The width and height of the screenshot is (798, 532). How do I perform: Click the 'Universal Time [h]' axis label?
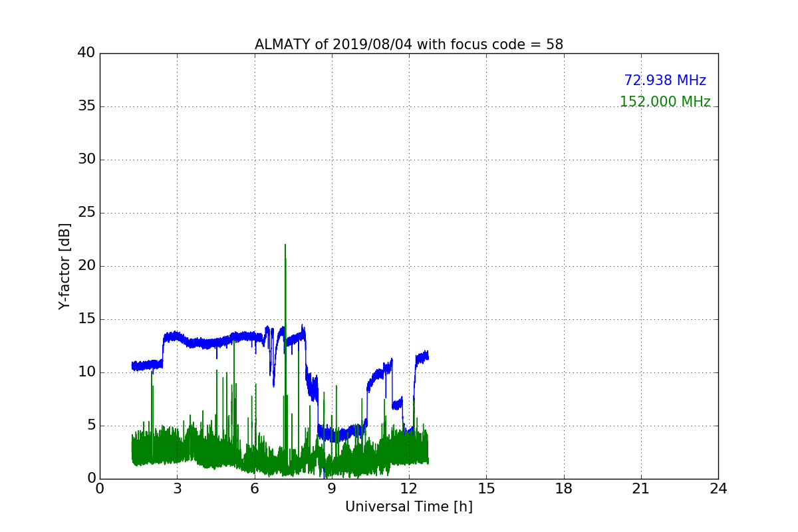tap(409, 507)
